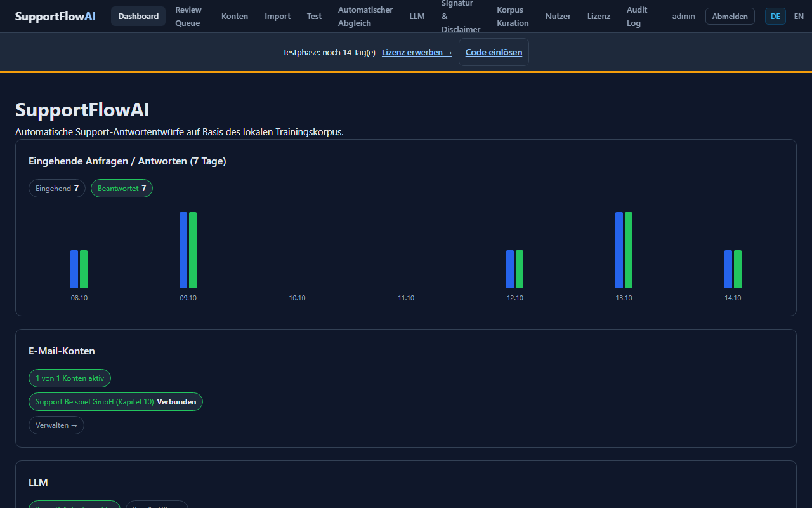
Task: Click the Abmelden button
Action: [x=730, y=16]
